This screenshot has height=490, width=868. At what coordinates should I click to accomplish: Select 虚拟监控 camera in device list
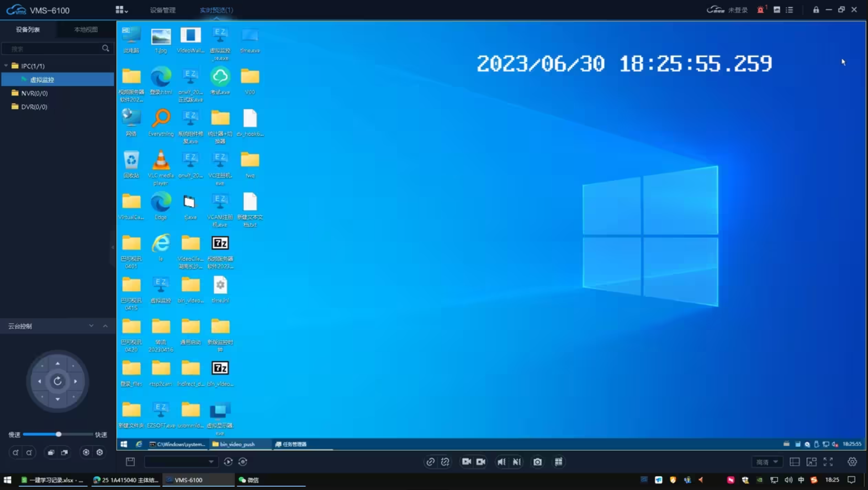tap(42, 80)
